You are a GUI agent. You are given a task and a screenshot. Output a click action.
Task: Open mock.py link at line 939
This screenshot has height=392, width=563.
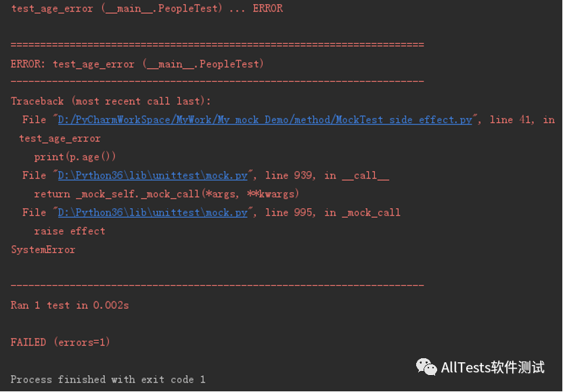point(153,176)
